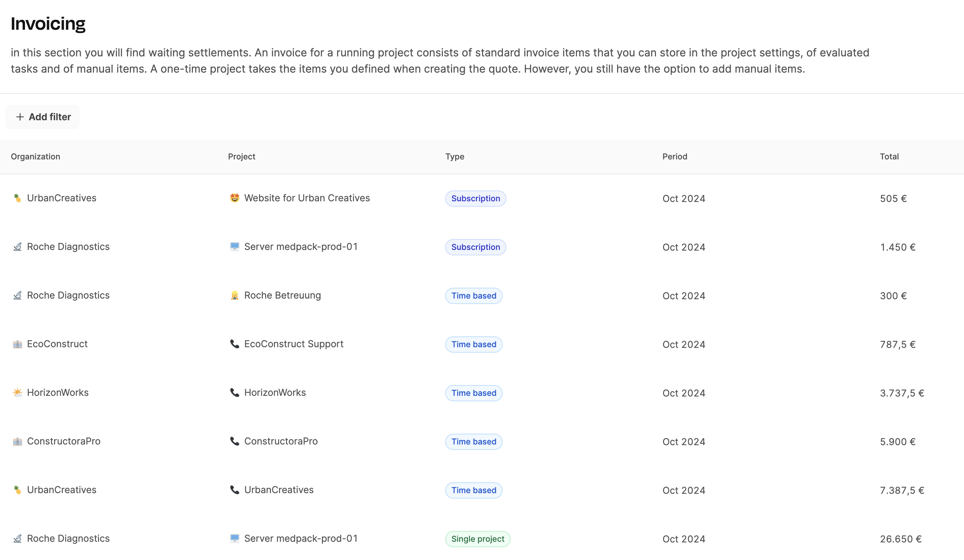Click the computer icon beside the Server medpack-prod-01 subscription
This screenshot has height=560, width=964.
(x=234, y=247)
